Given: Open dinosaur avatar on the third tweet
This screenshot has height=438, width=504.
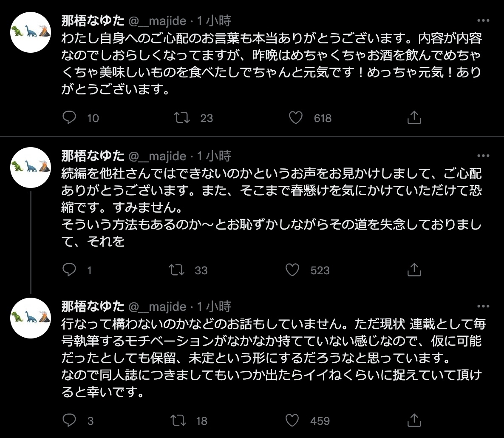Looking at the screenshot, I should [31, 318].
